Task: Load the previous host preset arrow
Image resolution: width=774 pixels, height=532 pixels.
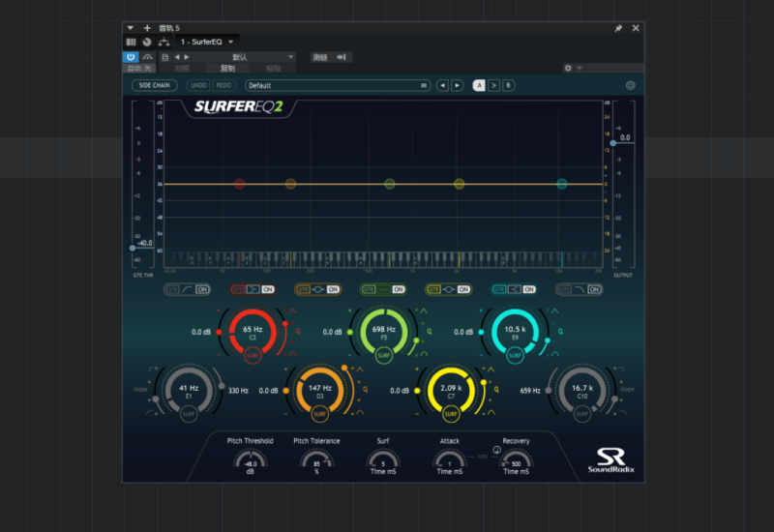Action: tap(177, 57)
